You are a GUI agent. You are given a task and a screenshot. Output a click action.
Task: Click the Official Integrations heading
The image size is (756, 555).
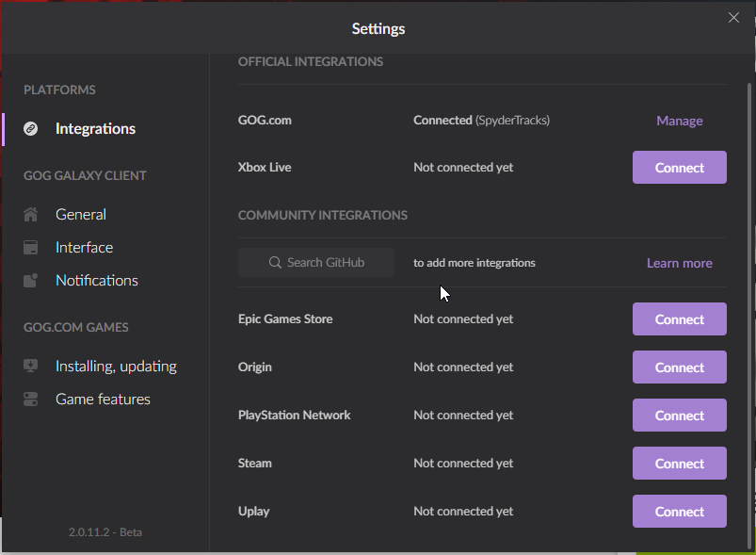(x=311, y=62)
